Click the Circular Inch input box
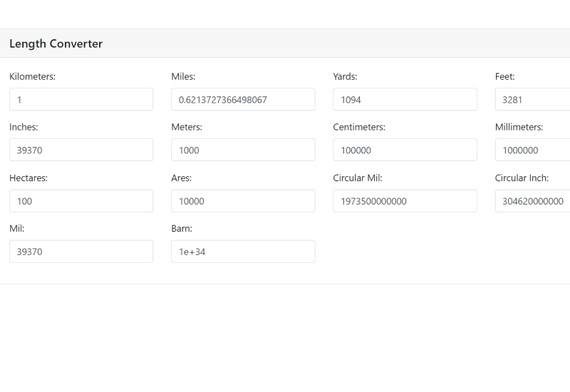570x392 pixels. [534, 201]
